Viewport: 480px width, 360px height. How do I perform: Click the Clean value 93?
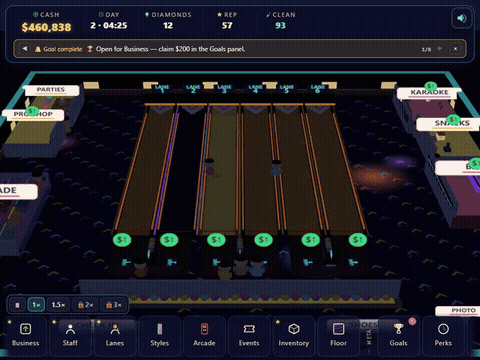tap(280, 26)
